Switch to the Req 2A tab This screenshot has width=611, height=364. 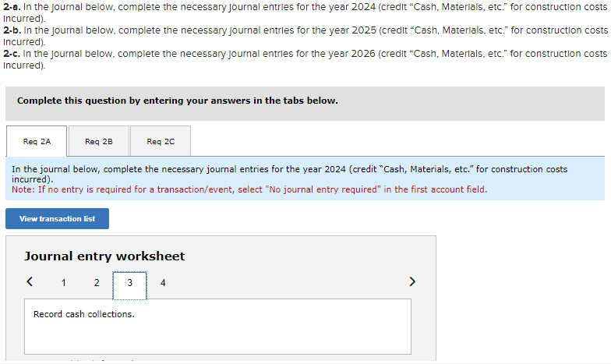point(37,142)
